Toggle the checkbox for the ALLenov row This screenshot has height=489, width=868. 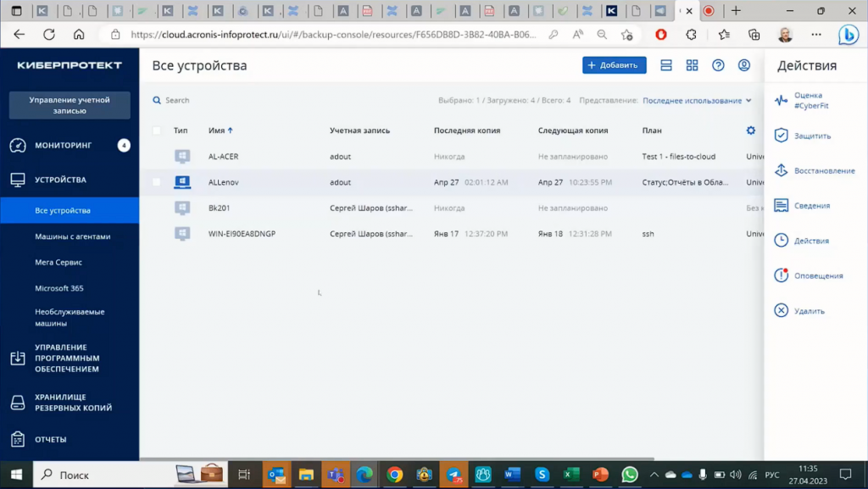(157, 182)
